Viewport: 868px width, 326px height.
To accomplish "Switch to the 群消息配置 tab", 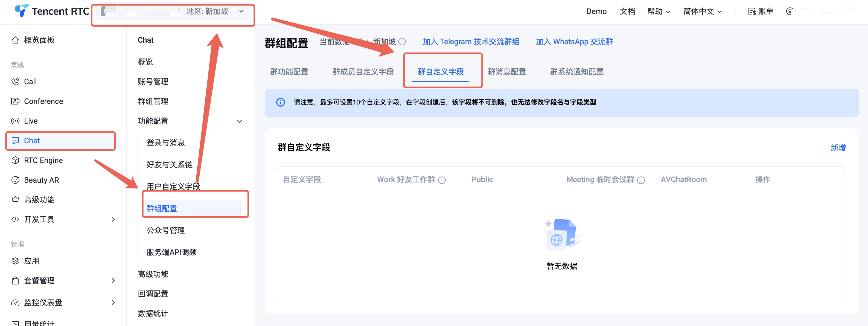I will [506, 72].
